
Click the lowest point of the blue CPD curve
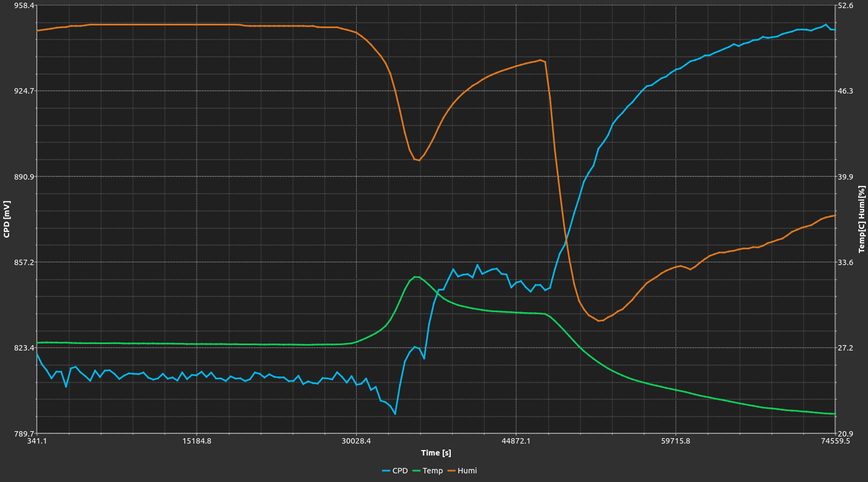(395, 414)
